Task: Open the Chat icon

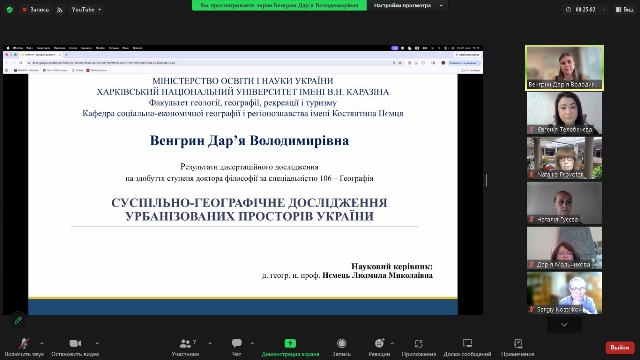Action: 237,343
